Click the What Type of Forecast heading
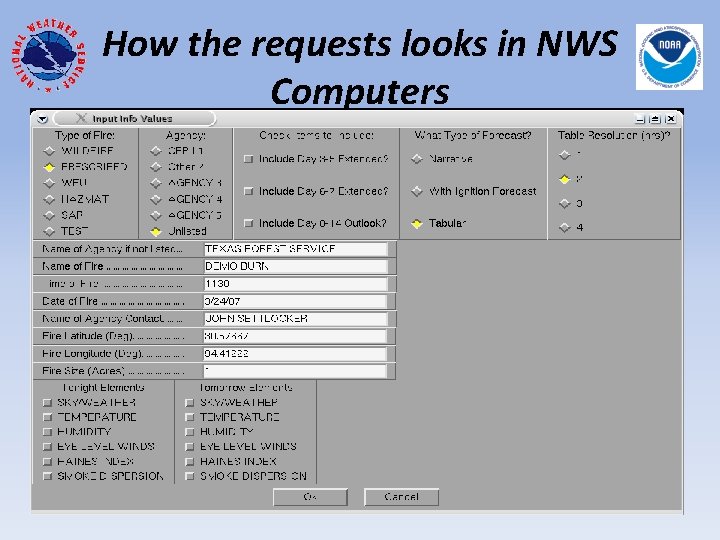720x540 pixels. tap(473, 135)
